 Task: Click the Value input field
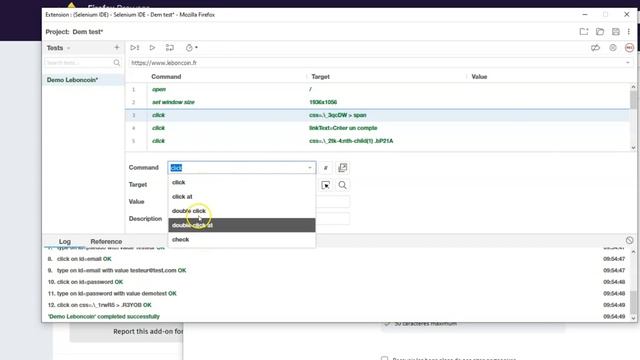point(333,202)
